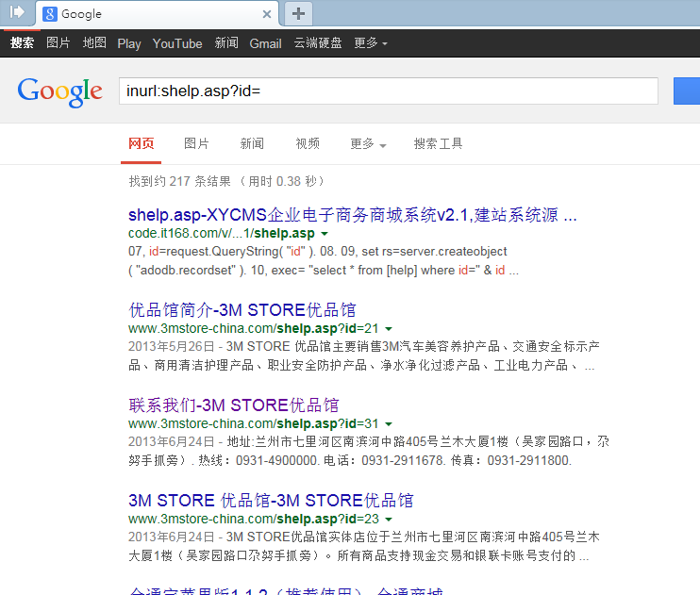Expand arrow next to code.it168.com URL
The width and height of the screenshot is (700, 595).
[x=325, y=234]
